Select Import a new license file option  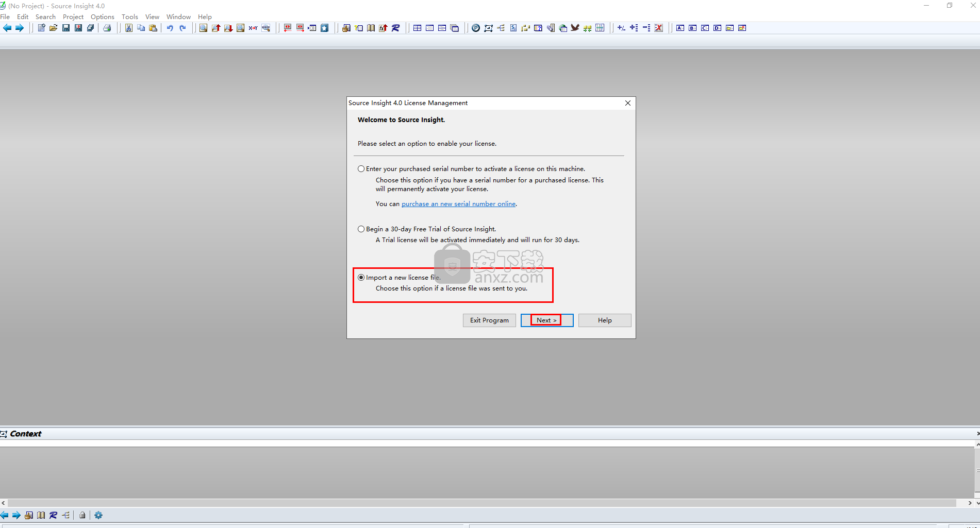361,278
